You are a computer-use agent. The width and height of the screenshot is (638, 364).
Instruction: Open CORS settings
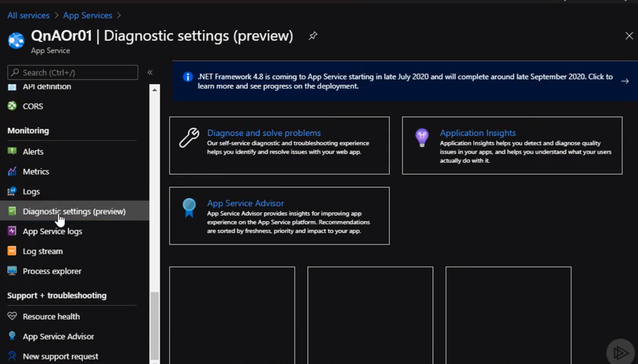[x=33, y=106]
